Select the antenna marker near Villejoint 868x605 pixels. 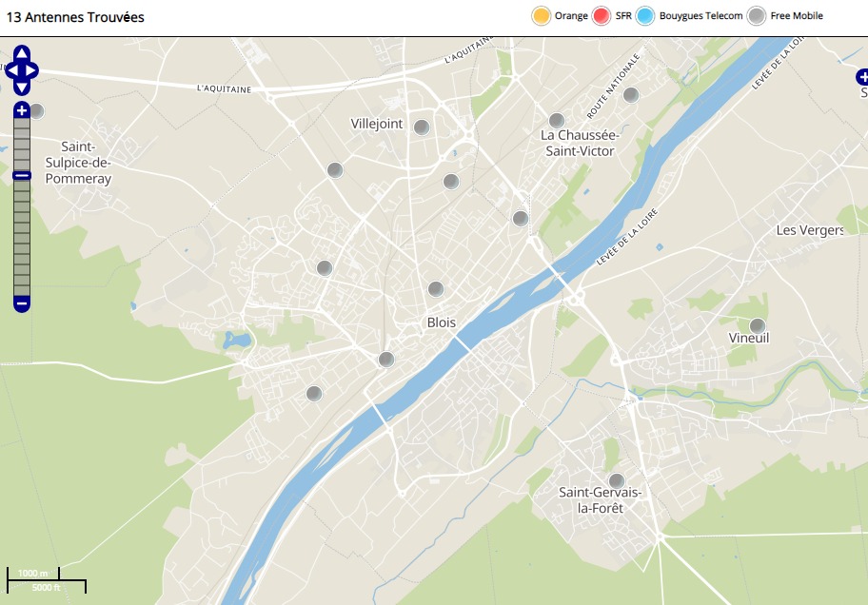[422, 127]
